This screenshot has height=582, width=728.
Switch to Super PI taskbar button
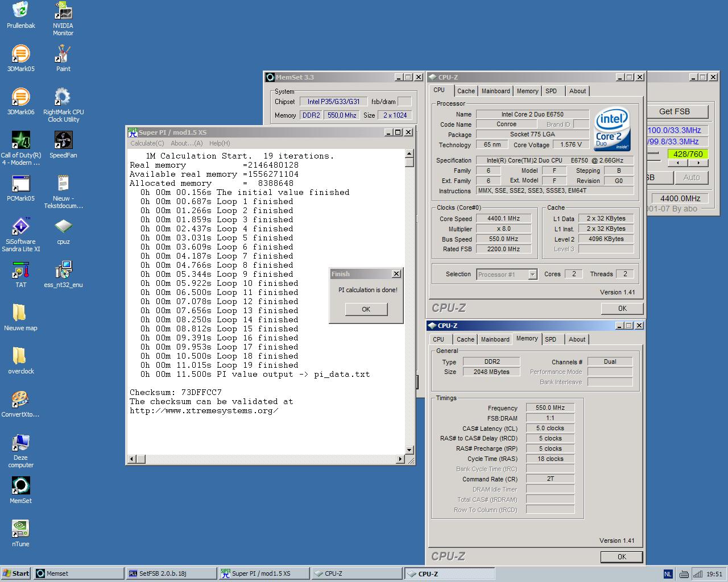(264, 573)
